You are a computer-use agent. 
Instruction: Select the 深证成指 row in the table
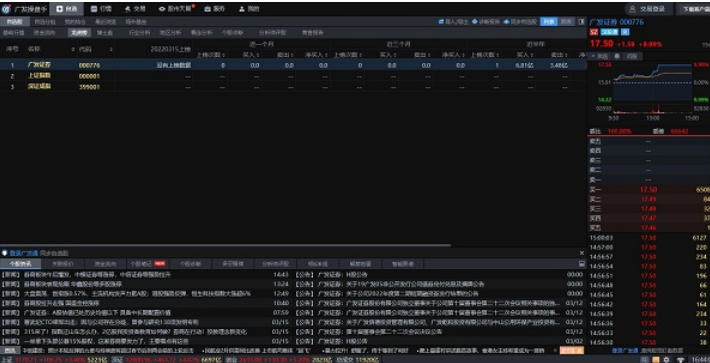[293, 86]
